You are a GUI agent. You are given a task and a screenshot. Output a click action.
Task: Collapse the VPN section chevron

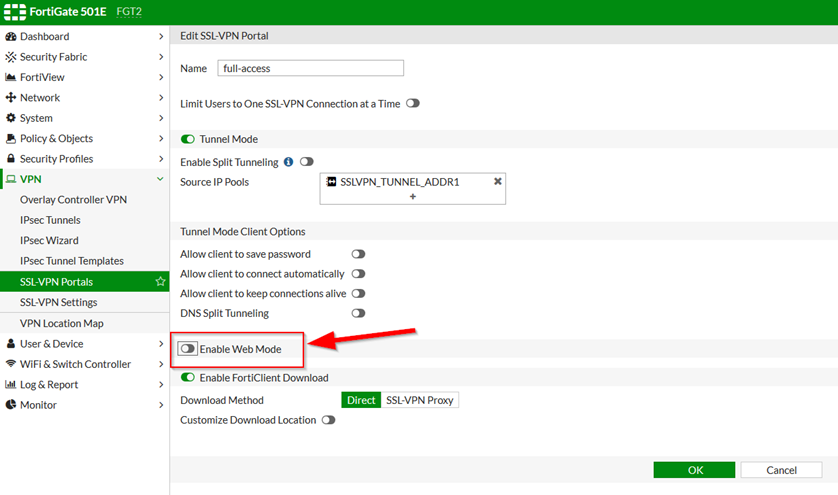[x=161, y=179]
